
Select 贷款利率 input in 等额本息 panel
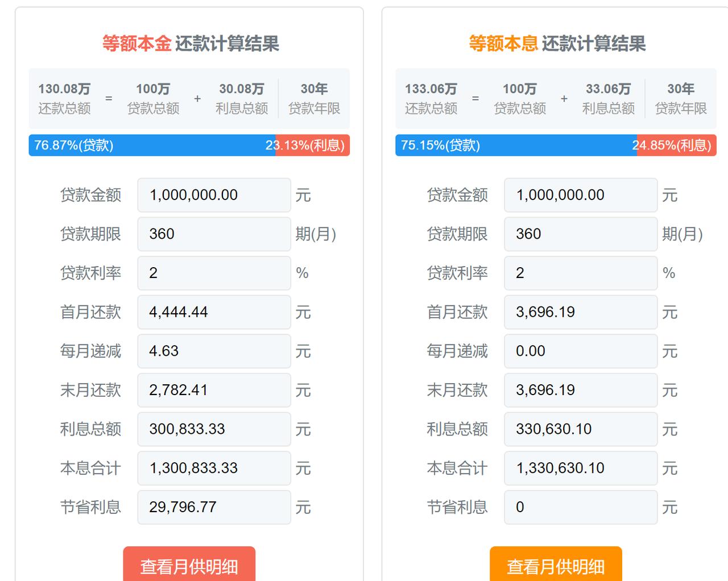[581, 273]
